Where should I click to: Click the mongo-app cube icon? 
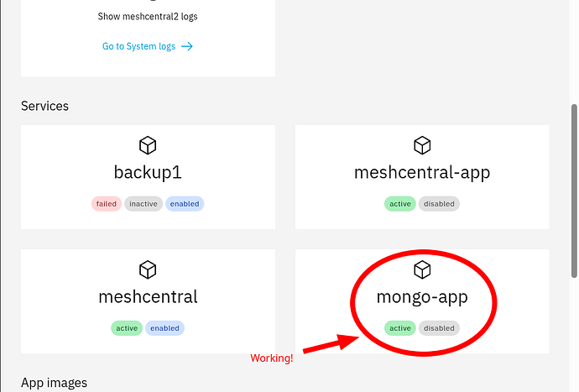[x=422, y=269]
